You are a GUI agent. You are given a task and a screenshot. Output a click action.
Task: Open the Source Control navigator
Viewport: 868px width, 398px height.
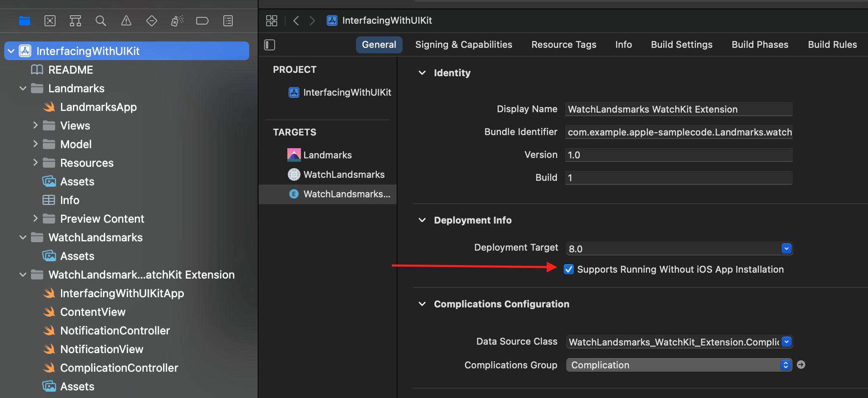click(x=50, y=21)
